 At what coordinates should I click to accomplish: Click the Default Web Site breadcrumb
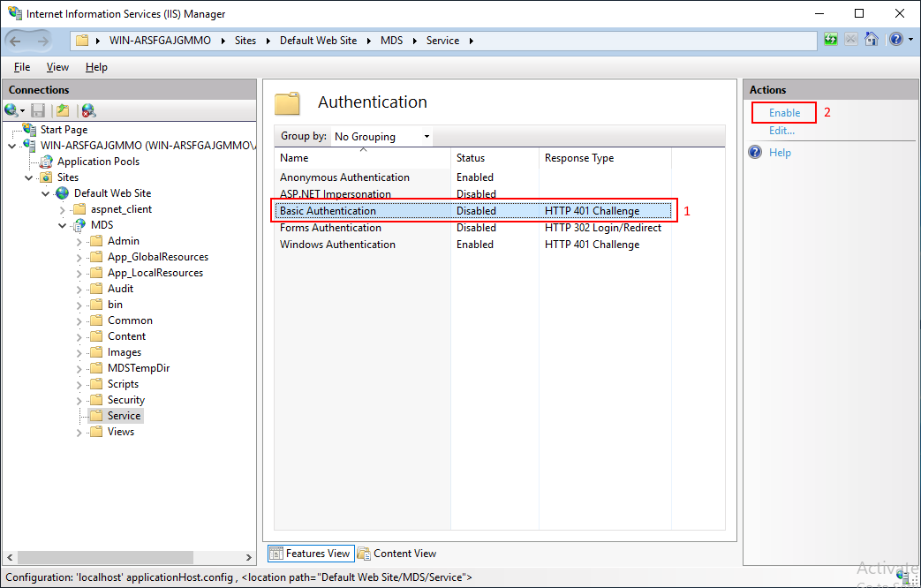(318, 41)
